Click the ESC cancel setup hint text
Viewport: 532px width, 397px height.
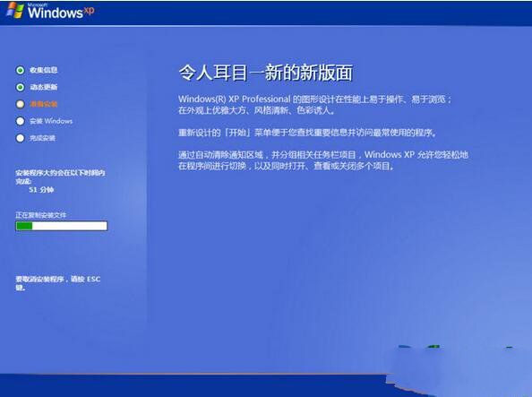(x=58, y=283)
